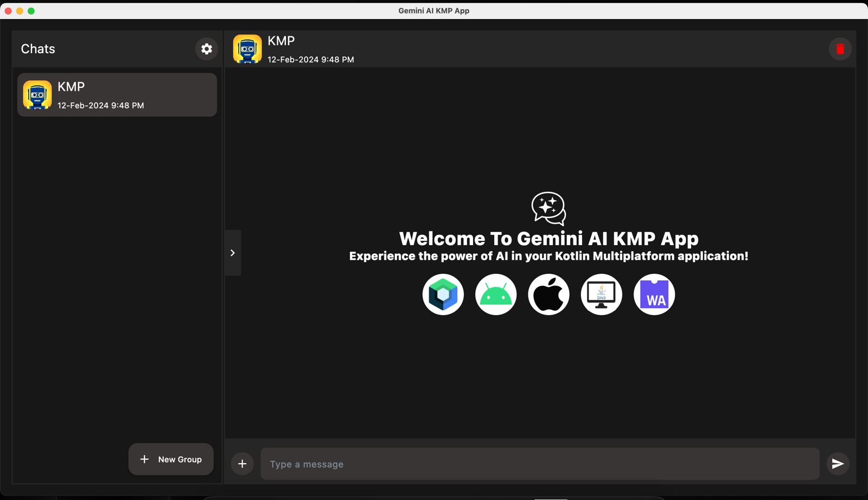Click the Welcome To Gemini AI KMP App heading
868x500 pixels.
(548, 239)
